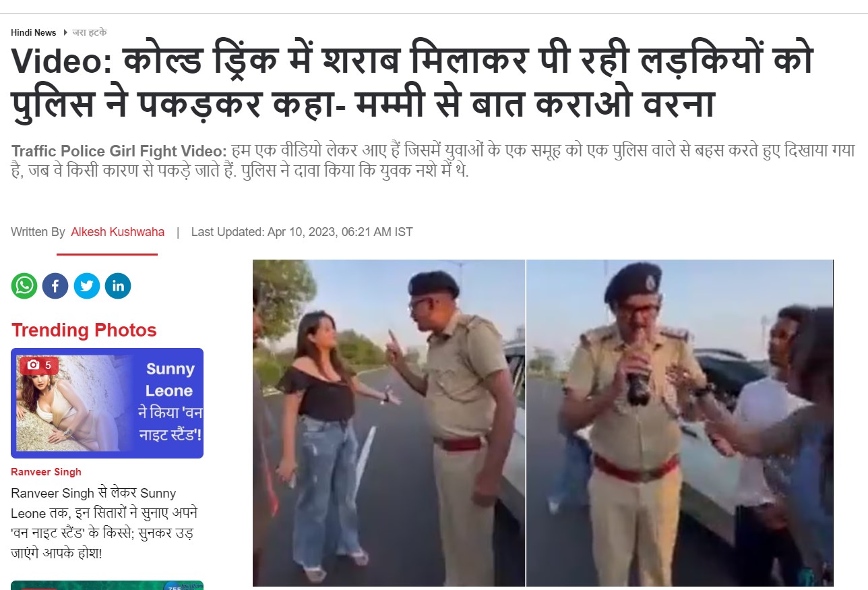Viewport: 868px width, 590px height.
Task: Share article on Facebook icon
Action: (55, 286)
